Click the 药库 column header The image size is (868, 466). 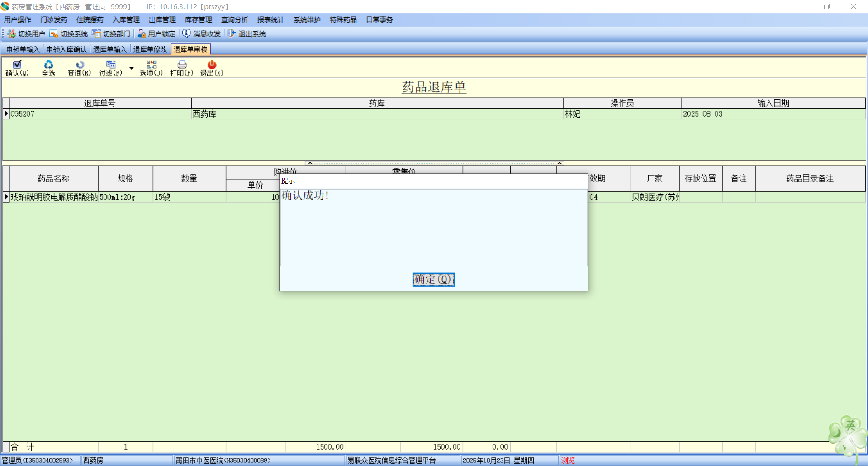click(x=377, y=103)
